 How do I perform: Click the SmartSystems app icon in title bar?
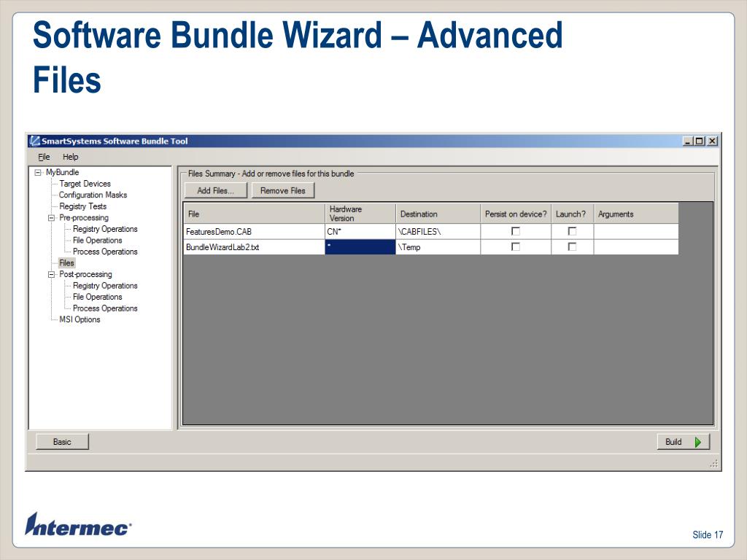(34, 141)
